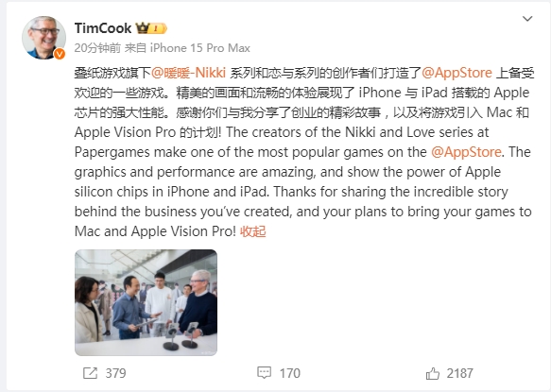Expand post options chevron at top right
The height and width of the screenshot is (392, 551).
(527, 19)
